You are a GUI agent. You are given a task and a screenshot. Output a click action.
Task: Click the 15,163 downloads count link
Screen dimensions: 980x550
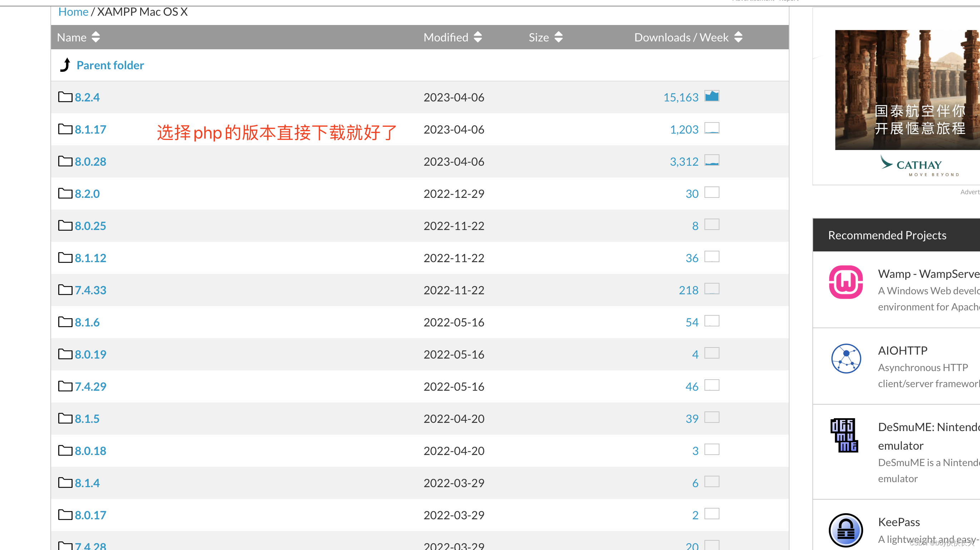pos(680,97)
